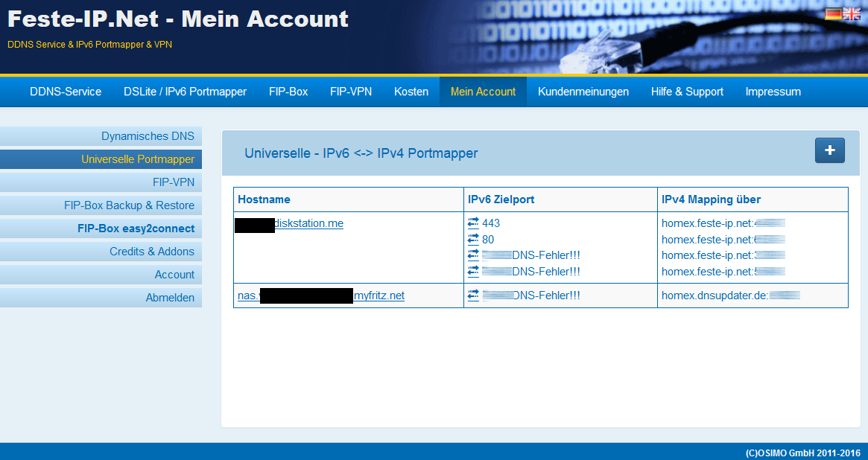Click homex.dnsupdater.de mapping entry
The width and height of the screenshot is (868, 460).
[x=731, y=296]
